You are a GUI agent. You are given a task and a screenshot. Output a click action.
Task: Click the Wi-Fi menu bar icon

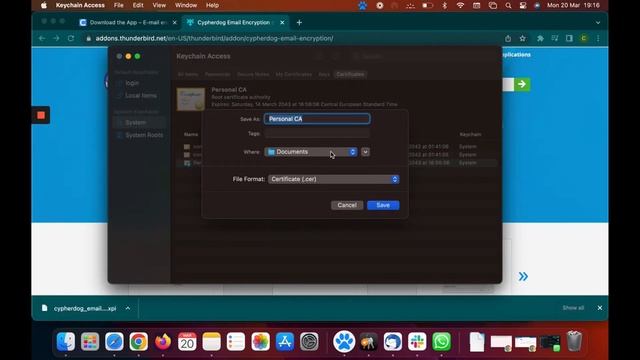460,5
